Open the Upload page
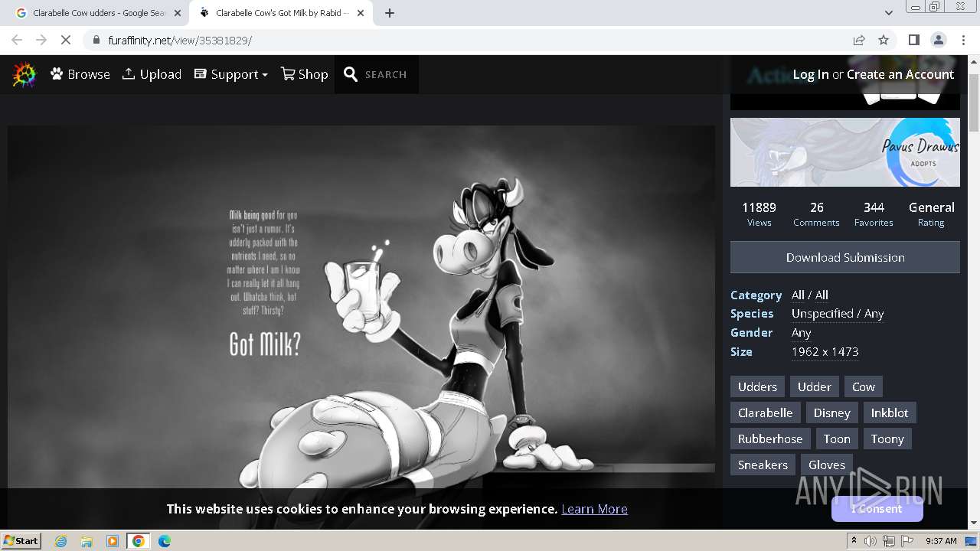 tap(152, 74)
